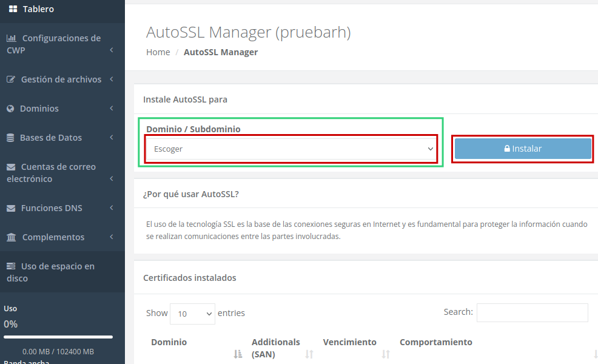Click the Dominios globe icon
The image size is (598, 364).
coord(10,109)
